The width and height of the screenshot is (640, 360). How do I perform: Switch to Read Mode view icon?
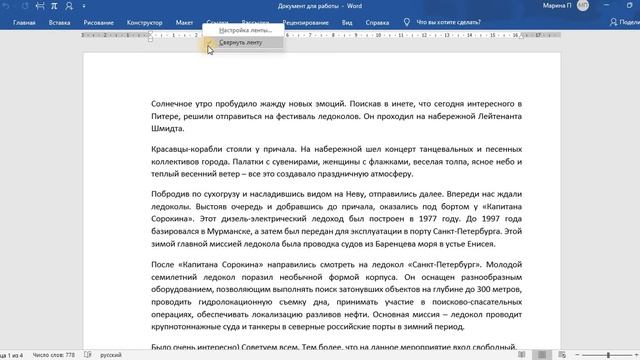522,355
